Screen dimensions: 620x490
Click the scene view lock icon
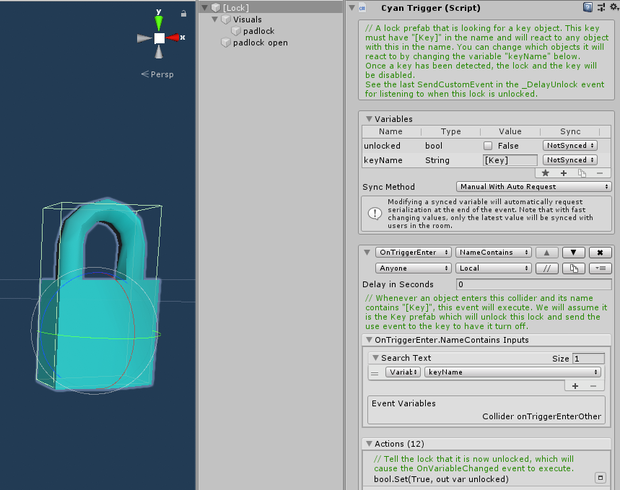[183, 14]
